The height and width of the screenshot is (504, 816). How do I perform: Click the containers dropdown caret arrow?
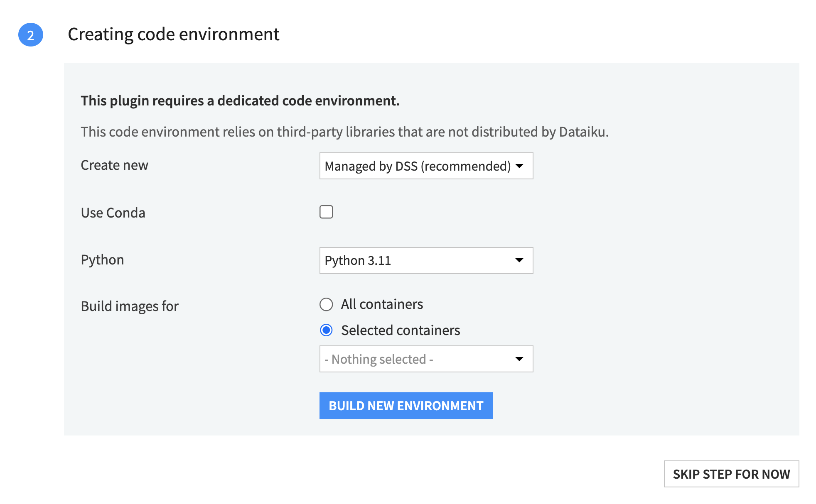click(x=519, y=359)
